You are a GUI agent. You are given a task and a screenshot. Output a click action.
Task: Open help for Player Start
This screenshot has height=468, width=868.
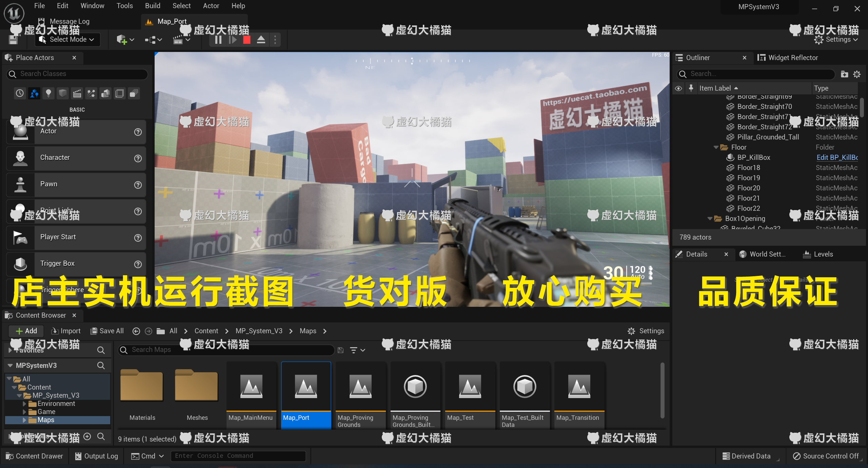(138, 238)
